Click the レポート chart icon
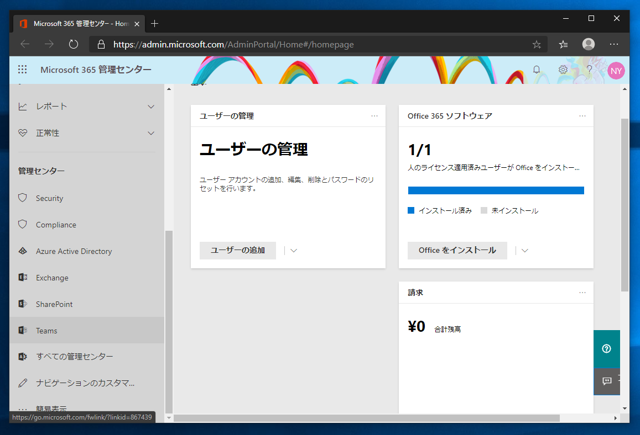The image size is (640, 435). pos(22,107)
